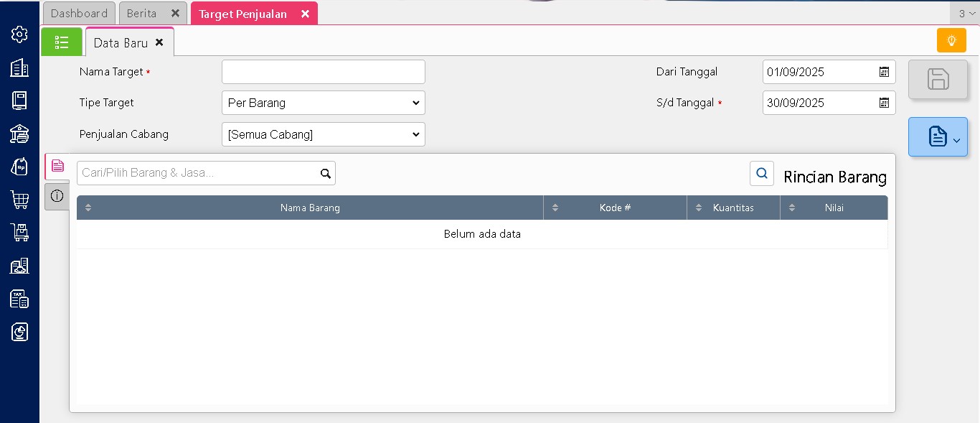Open the Purchase shopping cart module

[19, 200]
